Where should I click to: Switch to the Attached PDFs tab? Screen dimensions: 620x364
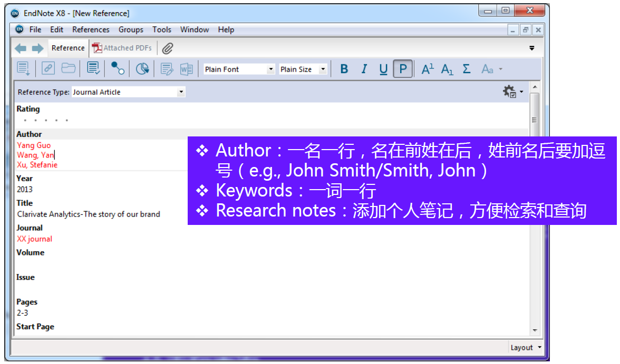click(122, 48)
